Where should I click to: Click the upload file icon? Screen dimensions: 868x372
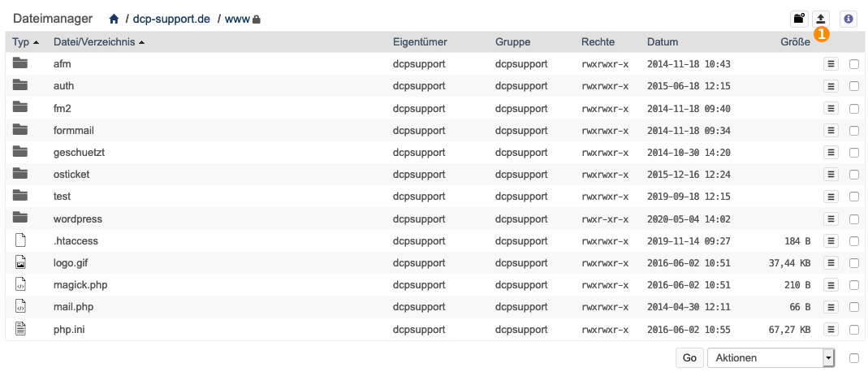821,19
